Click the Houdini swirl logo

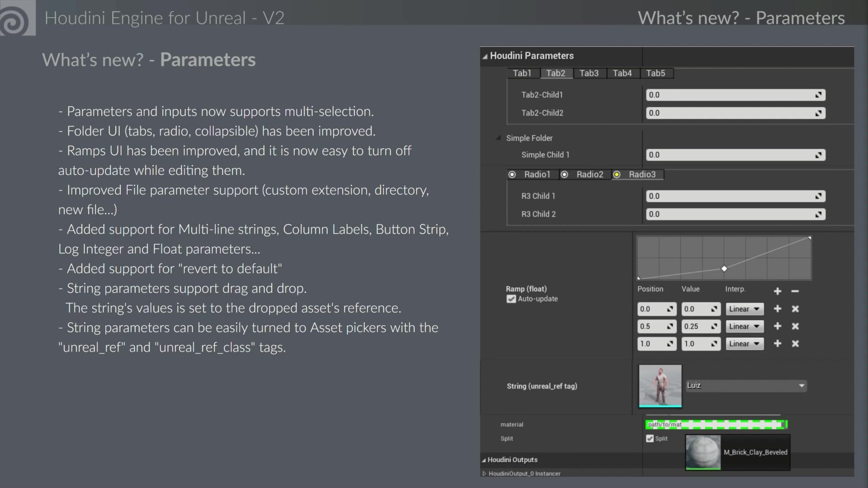pyautogui.click(x=17, y=18)
